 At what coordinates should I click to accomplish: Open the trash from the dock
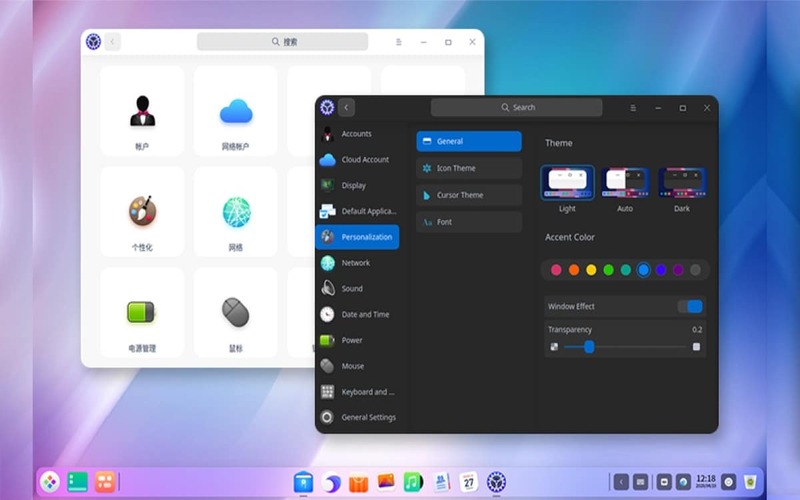coord(750,482)
